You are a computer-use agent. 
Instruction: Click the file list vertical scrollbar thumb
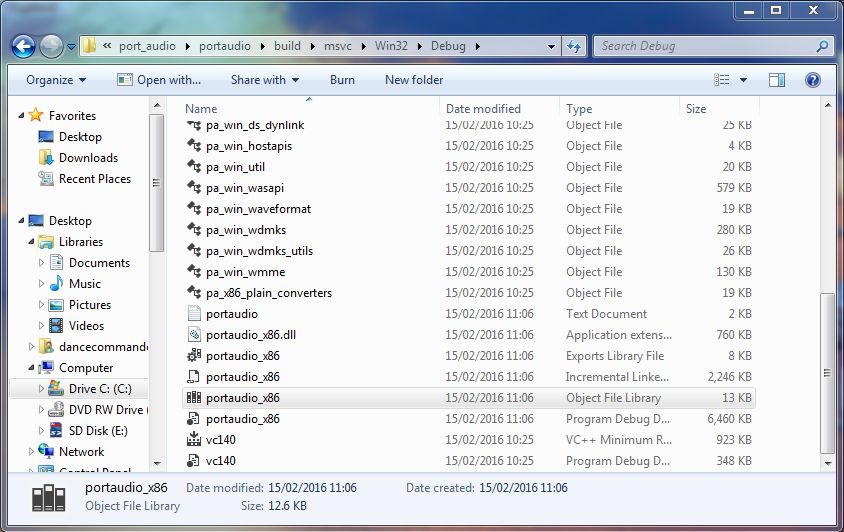pyautogui.click(x=828, y=374)
